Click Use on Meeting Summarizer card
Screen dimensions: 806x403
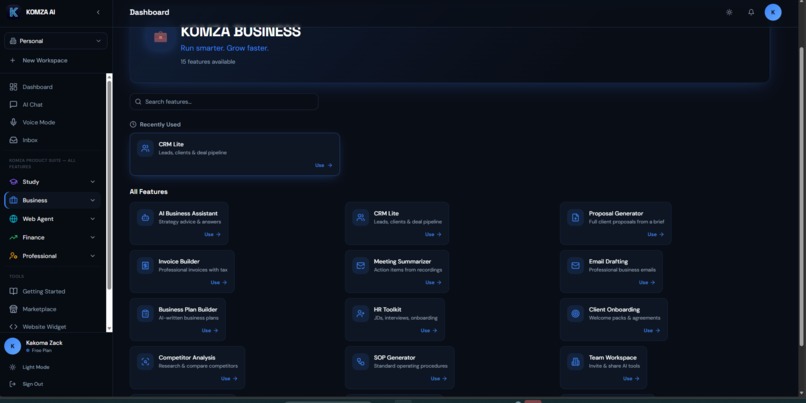[x=433, y=283]
